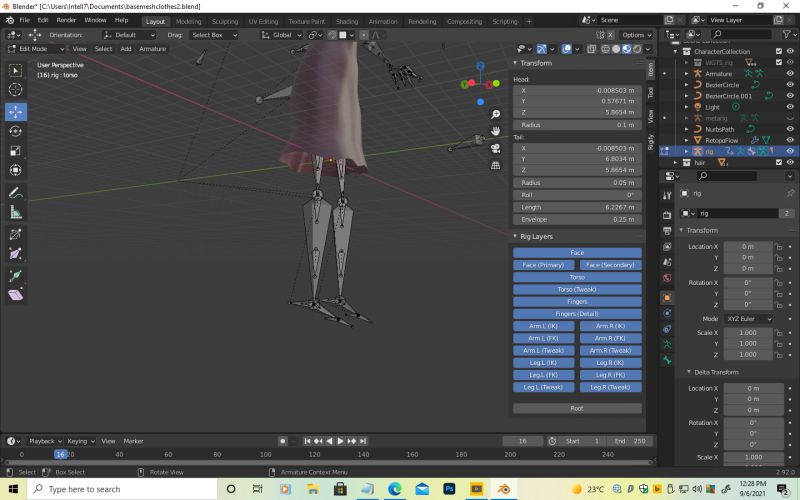Expand the hair collection in outliner
800x500 pixels.
click(x=676, y=162)
